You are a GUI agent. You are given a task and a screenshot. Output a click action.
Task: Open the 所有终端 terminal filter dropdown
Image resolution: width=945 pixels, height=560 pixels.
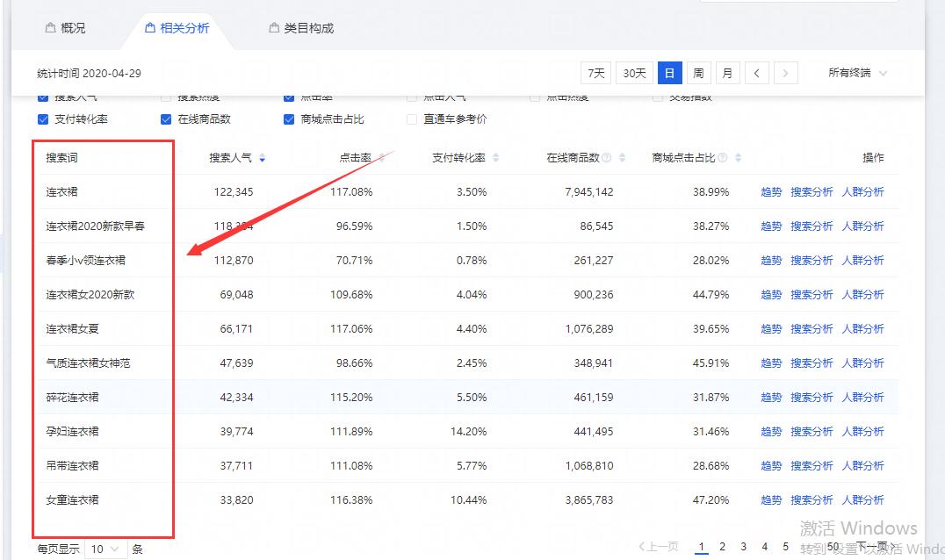click(x=856, y=74)
